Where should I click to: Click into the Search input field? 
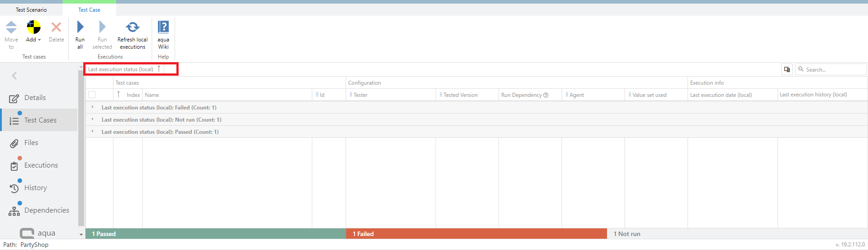pyautogui.click(x=834, y=70)
